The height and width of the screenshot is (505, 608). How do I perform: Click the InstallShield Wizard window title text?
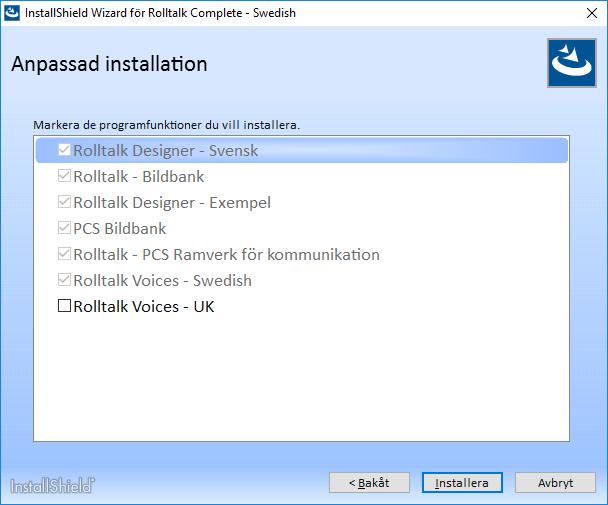click(x=161, y=13)
